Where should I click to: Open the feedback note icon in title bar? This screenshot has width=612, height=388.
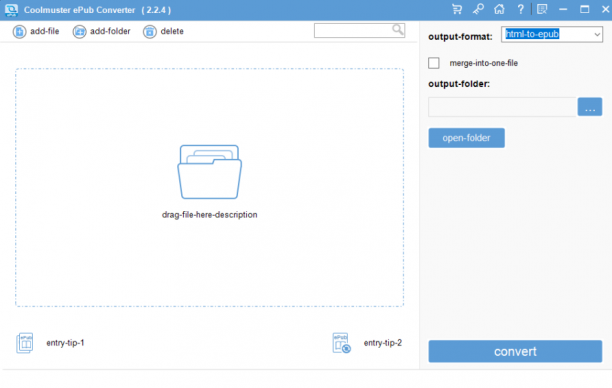[542, 9]
